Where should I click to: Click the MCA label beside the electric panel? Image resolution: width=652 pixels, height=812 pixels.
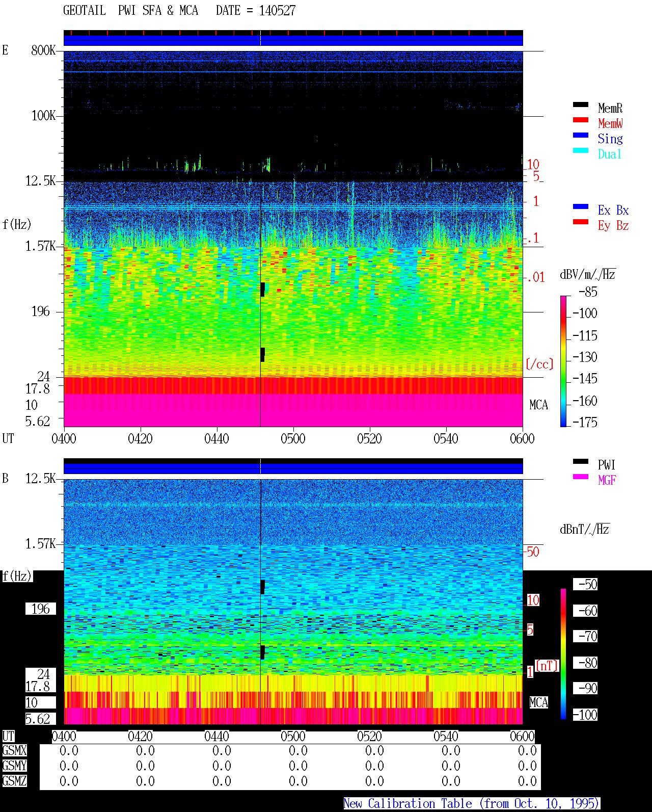(538, 405)
